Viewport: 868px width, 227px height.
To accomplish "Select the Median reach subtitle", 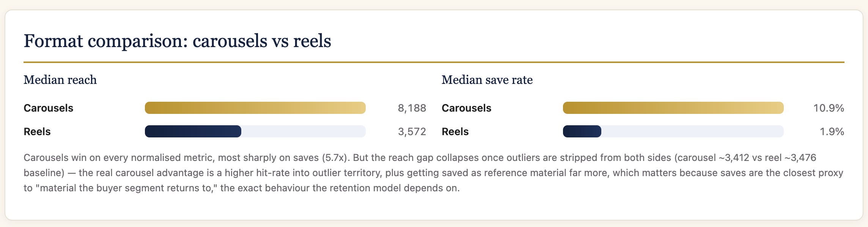I will pos(60,80).
